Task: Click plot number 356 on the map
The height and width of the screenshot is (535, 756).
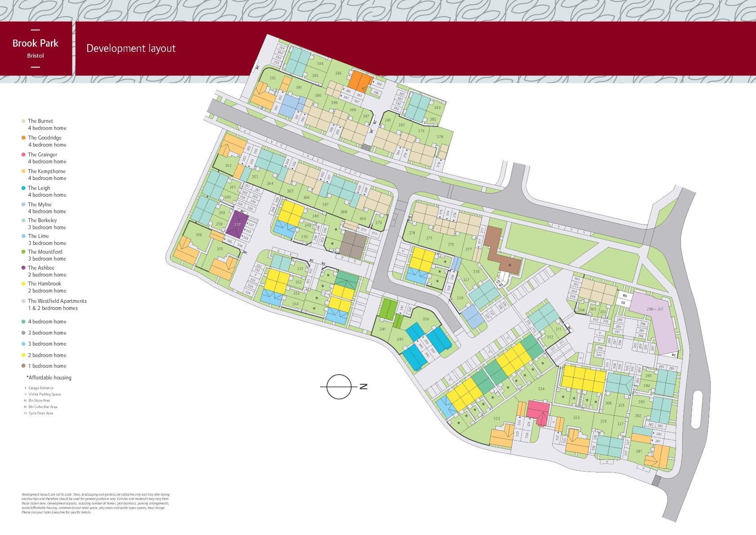Action: click(x=199, y=234)
